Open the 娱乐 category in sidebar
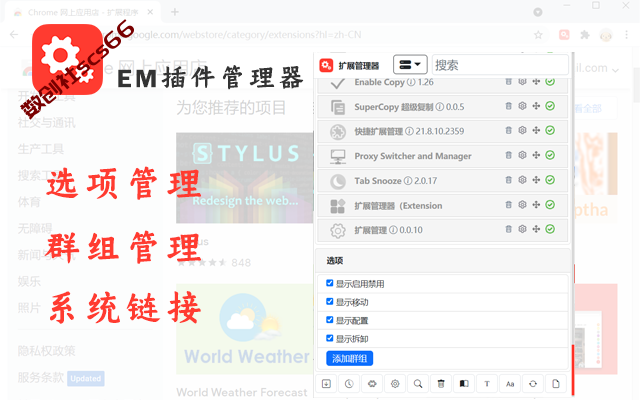 pos(29,281)
